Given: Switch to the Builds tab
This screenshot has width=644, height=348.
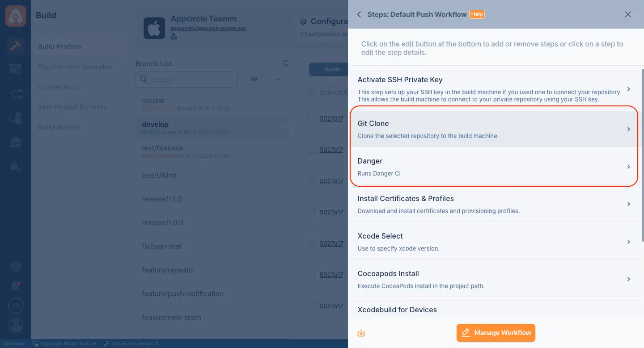Looking at the screenshot, I should [332, 69].
